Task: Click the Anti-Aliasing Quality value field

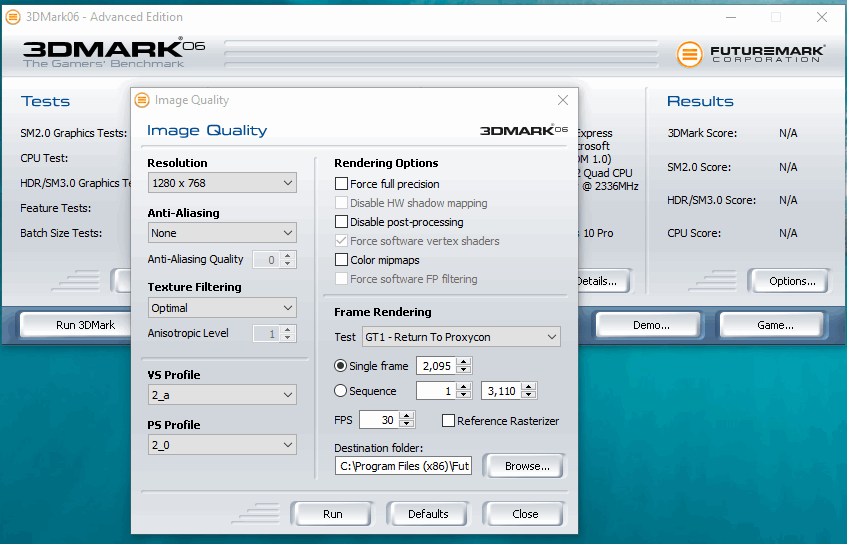Action: 267,260
